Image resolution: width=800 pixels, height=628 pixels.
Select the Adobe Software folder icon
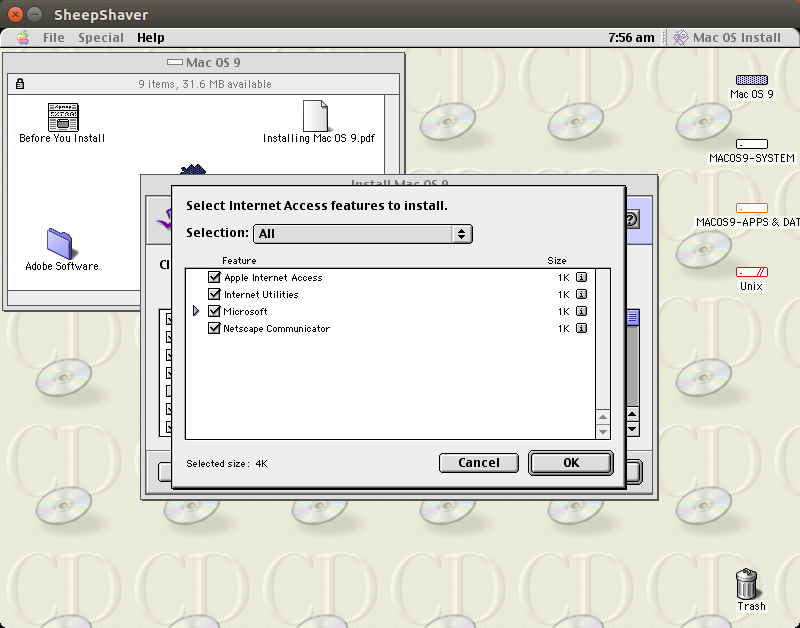coord(60,244)
